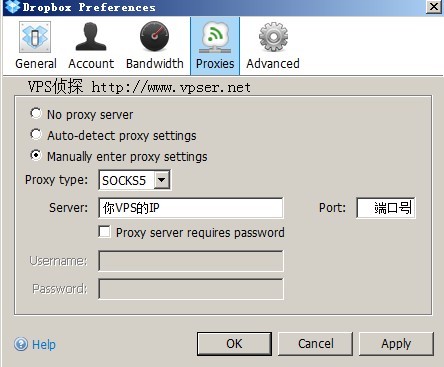This screenshot has width=444, height=367.
Task: Choose Auto-detect proxy settings
Action: tap(36, 134)
